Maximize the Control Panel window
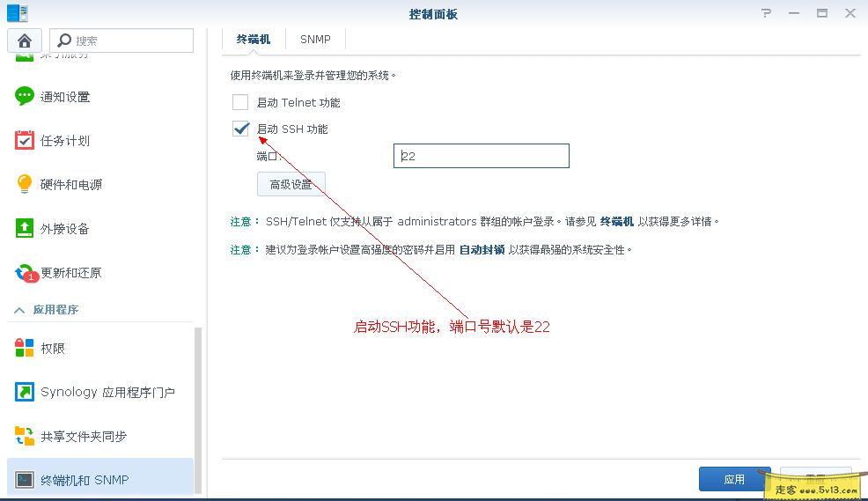 822,12
